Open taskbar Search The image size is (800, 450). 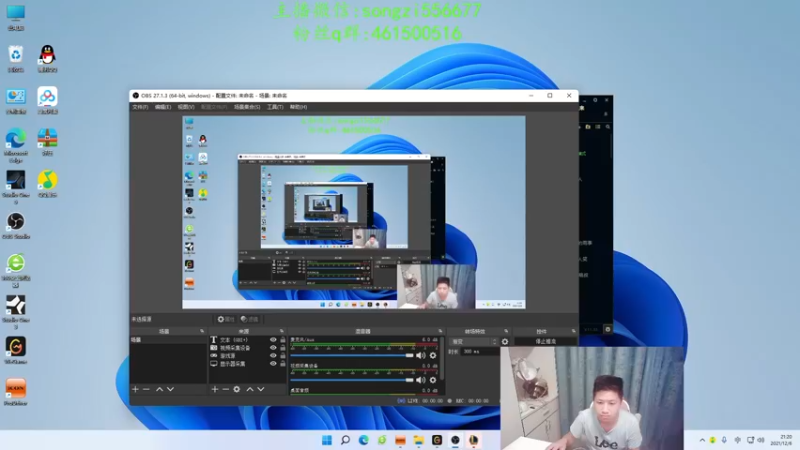pyautogui.click(x=345, y=440)
